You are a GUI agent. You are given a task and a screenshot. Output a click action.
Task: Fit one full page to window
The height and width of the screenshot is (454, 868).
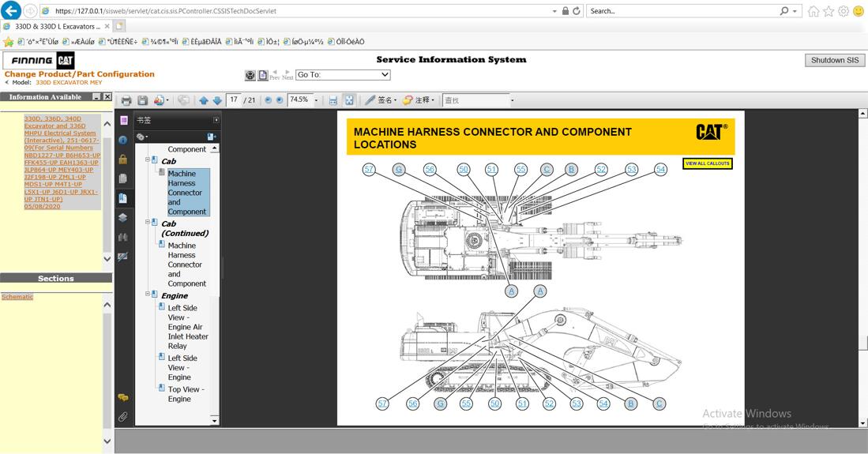tap(349, 100)
